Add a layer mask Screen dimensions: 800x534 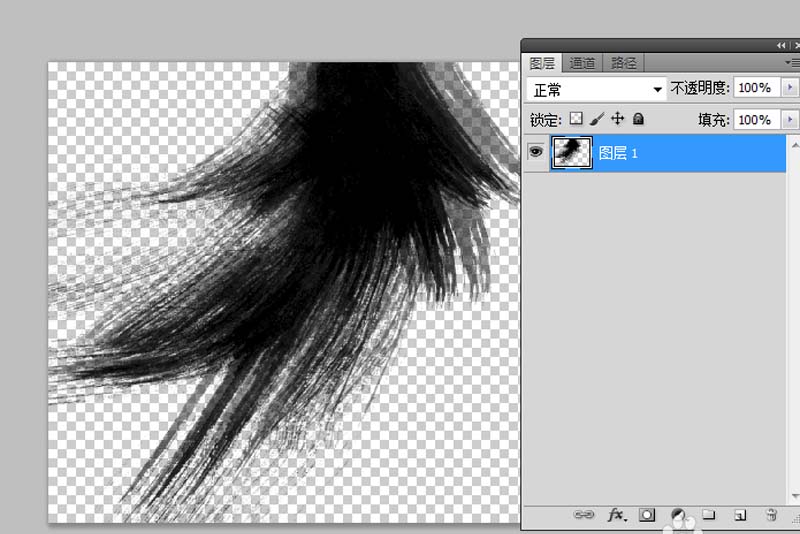point(647,515)
